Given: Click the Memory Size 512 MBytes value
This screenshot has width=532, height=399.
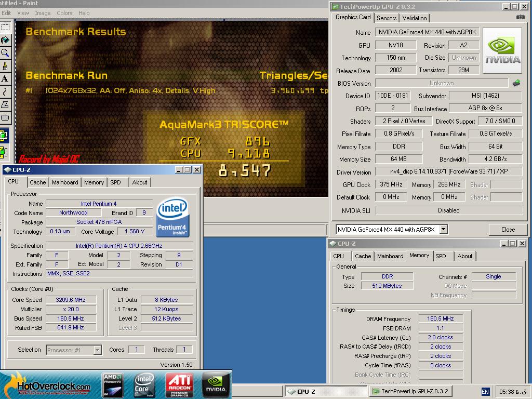Looking at the screenshot, I should 387,286.
